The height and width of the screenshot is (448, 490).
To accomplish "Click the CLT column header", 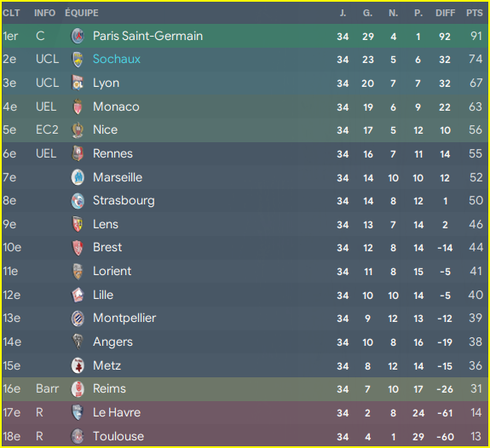I will [x=11, y=13].
